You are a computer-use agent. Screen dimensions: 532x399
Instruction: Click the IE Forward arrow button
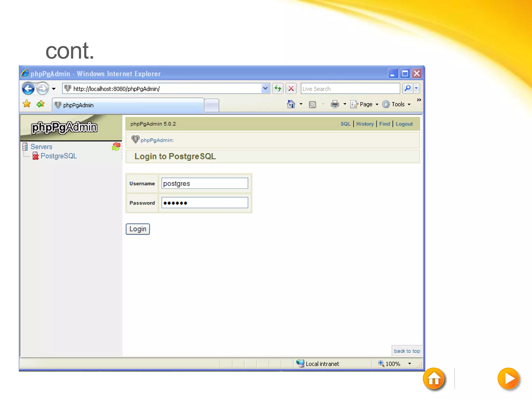42,89
